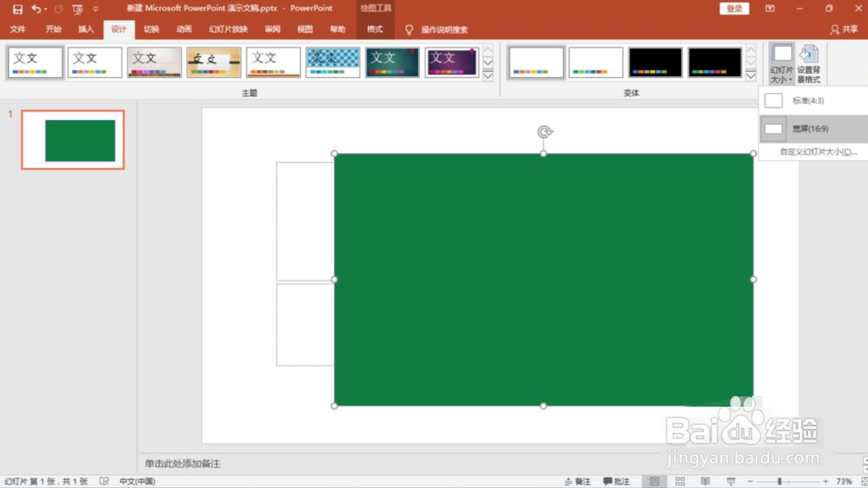Choose 标准(4:3) slide size
The width and height of the screenshot is (868, 488).
tap(813, 100)
